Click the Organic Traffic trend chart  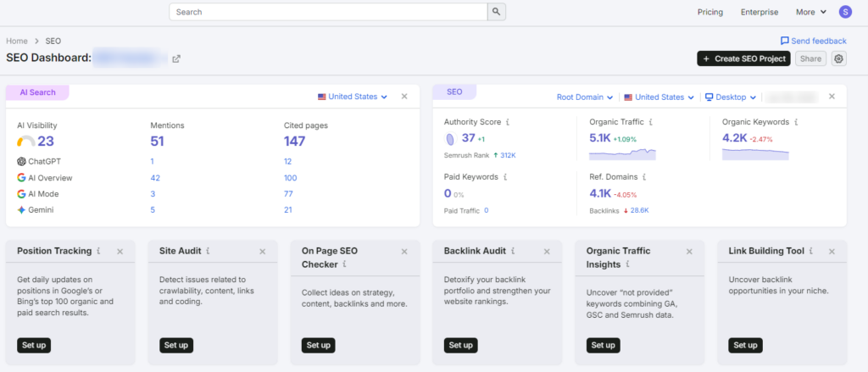coord(622,154)
